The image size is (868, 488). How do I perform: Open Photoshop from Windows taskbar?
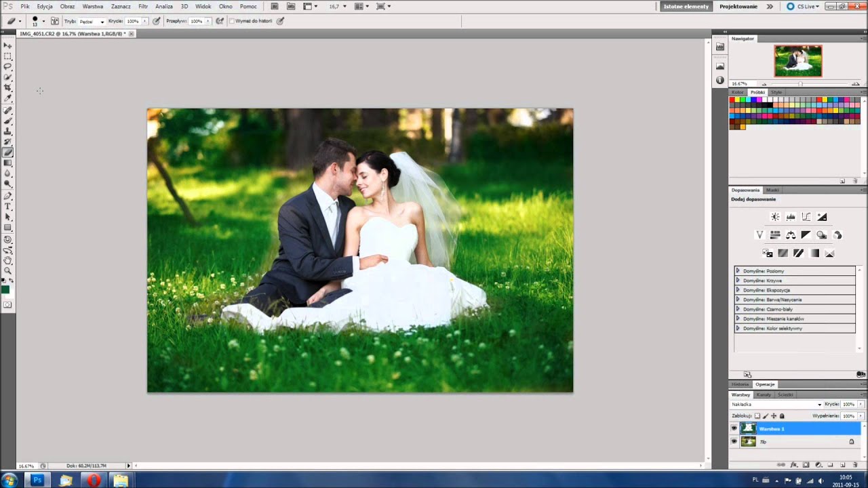point(37,480)
